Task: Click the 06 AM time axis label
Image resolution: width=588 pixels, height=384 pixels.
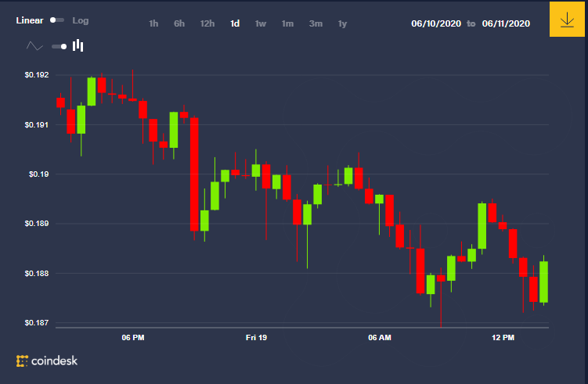Action: coord(380,338)
